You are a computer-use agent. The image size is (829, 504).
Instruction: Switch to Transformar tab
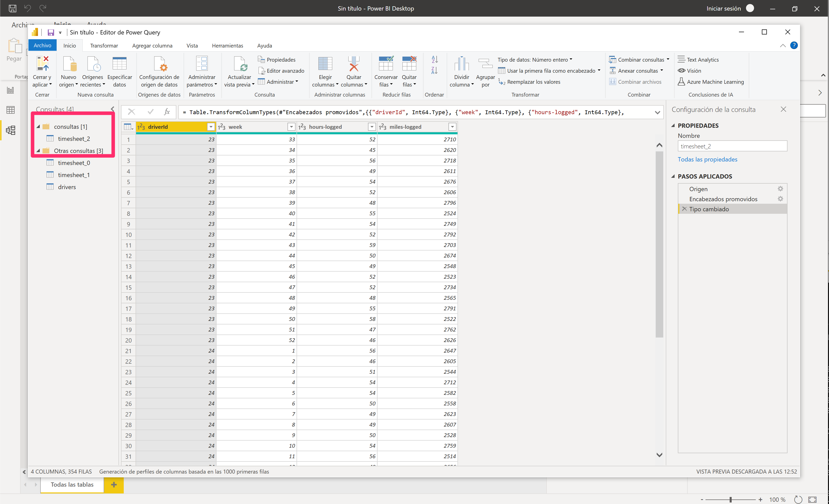coord(104,46)
